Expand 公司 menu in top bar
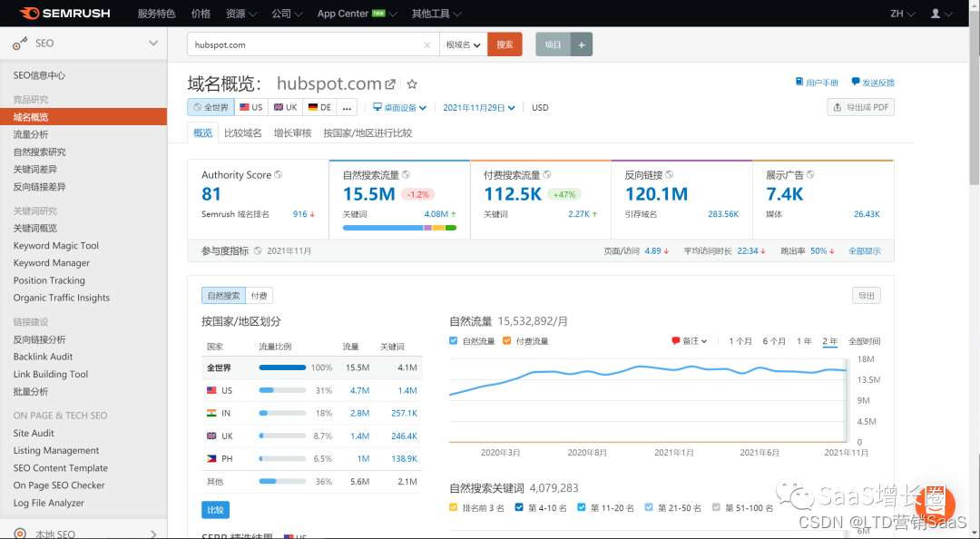 [x=287, y=13]
